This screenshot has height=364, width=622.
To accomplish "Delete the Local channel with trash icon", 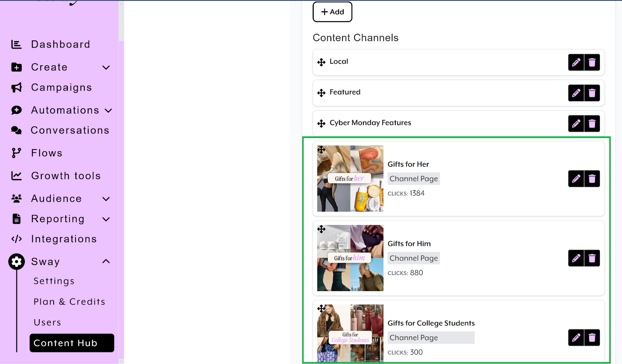I will coord(592,62).
